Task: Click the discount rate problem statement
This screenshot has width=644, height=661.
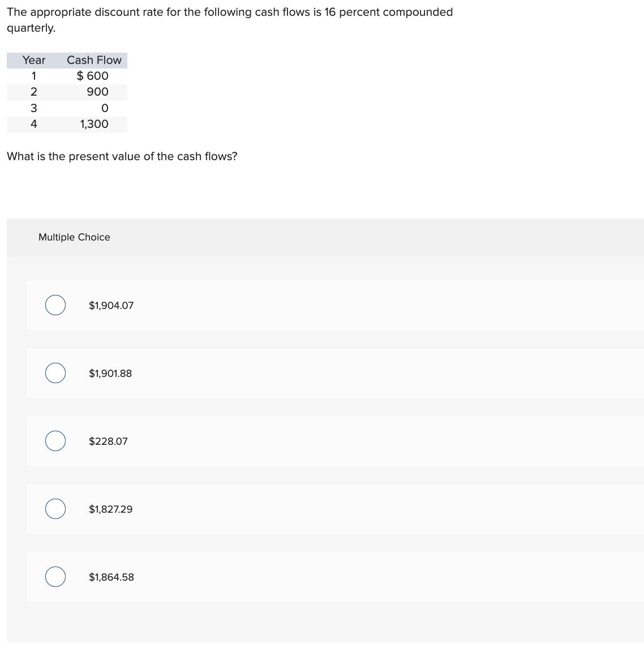Action: [230, 20]
